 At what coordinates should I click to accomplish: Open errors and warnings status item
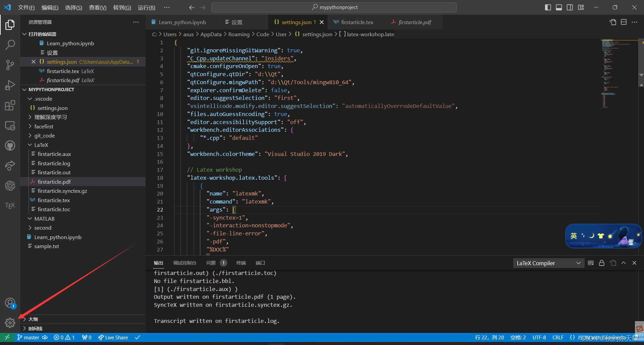(x=64, y=338)
